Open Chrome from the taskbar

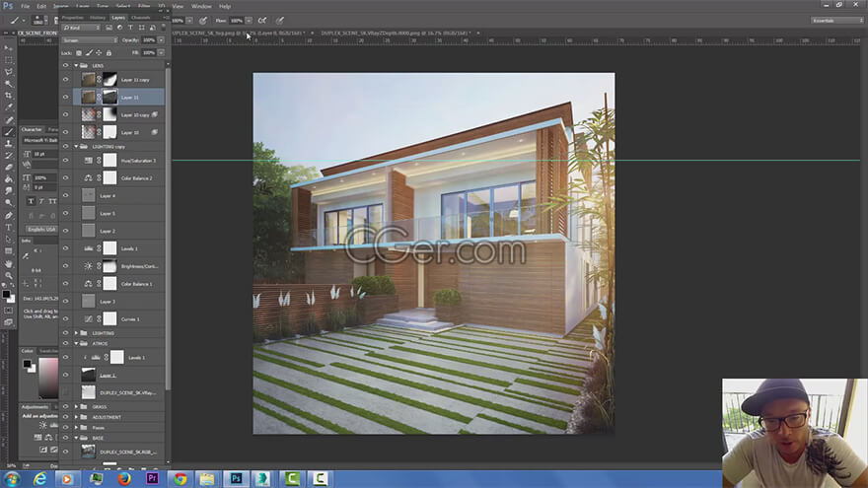pos(180,478)
